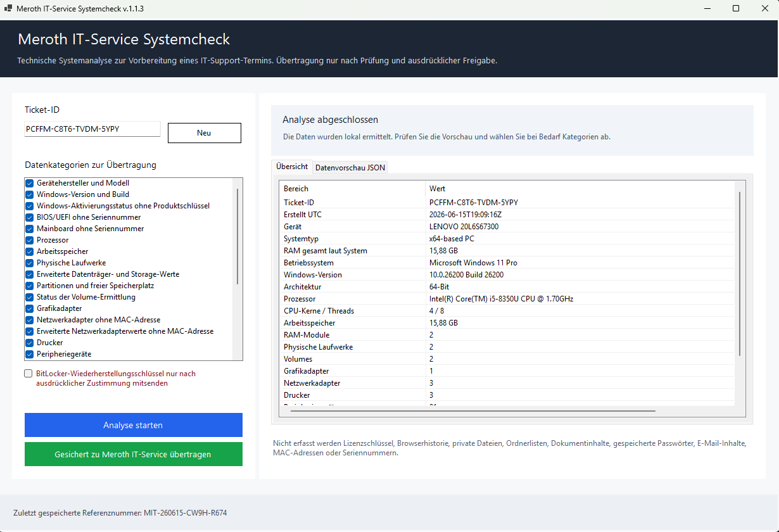Viewport: 779px width, 532px height.
Task: Select the Systemtyp row
Action: coord(507,239)
